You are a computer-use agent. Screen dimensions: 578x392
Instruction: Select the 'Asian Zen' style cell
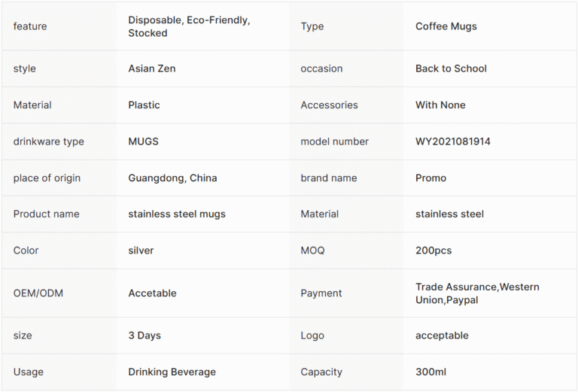(x=151, y=68)
